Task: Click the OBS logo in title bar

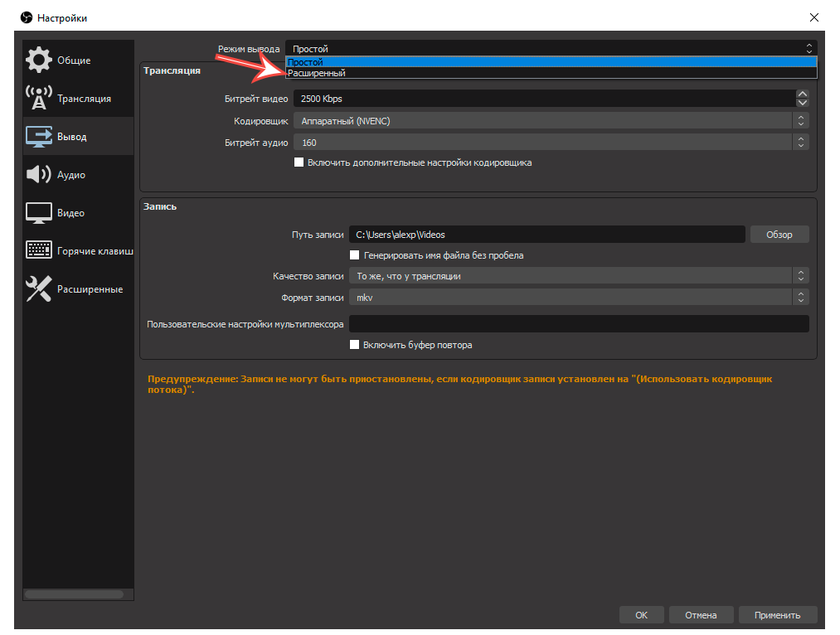Action: click(27, 17)
